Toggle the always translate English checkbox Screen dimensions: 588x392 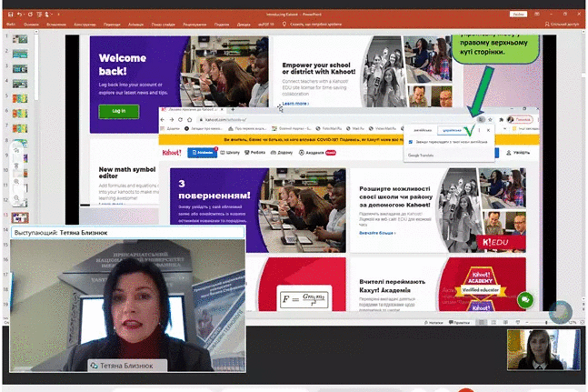tap(411, 142)
